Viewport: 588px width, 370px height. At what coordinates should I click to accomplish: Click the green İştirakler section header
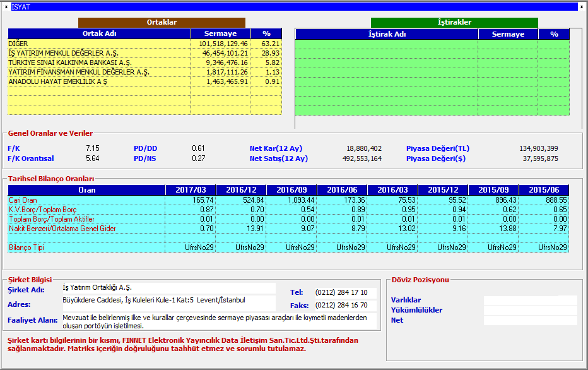pyautogui.click(x=454, y=22)
